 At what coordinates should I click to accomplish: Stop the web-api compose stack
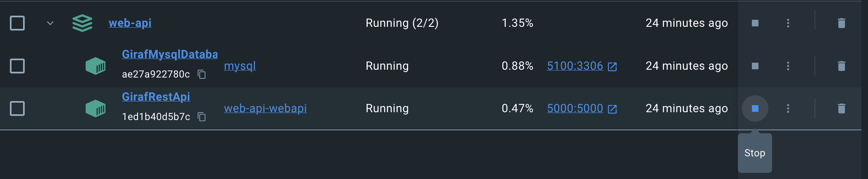click(755, 23)
